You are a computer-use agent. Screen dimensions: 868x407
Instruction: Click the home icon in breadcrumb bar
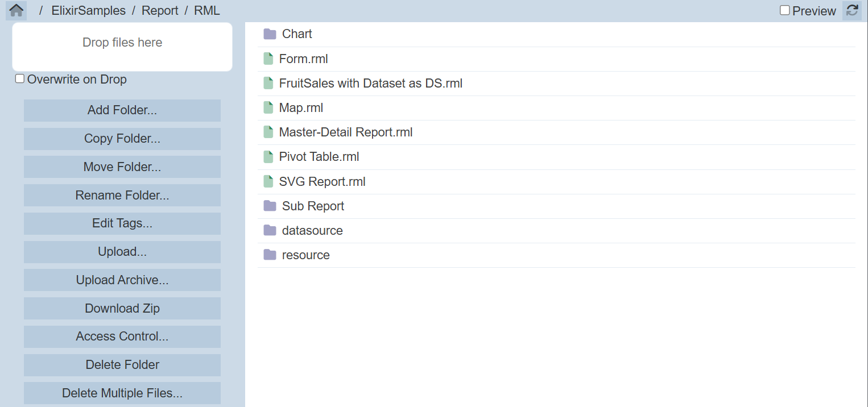(x=16, y=10)
